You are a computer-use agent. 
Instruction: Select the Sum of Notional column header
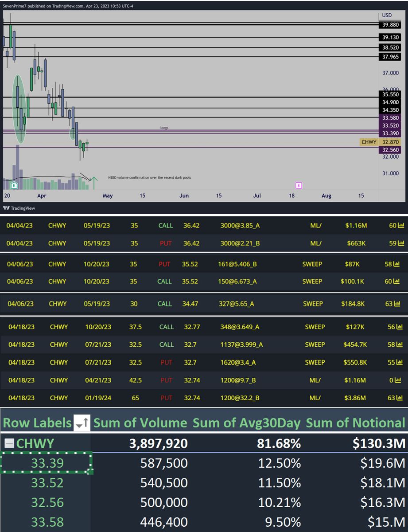point(356,423)
